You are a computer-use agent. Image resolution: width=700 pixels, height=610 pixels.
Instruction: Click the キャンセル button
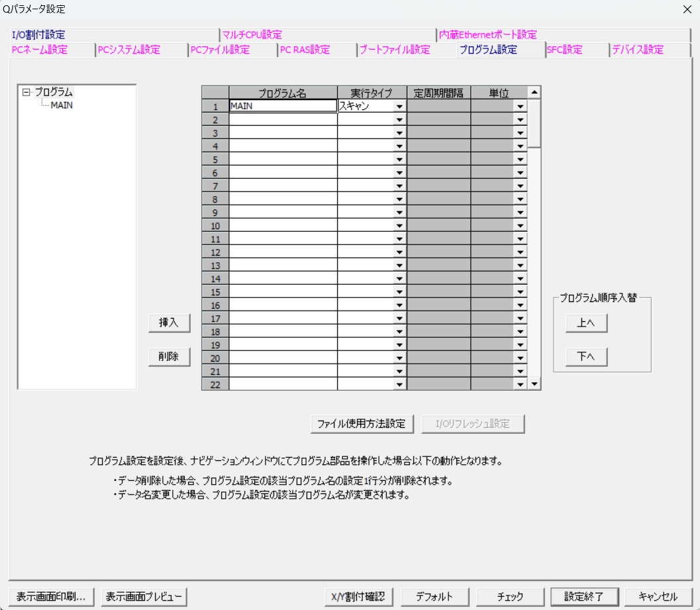click(658, 597)
